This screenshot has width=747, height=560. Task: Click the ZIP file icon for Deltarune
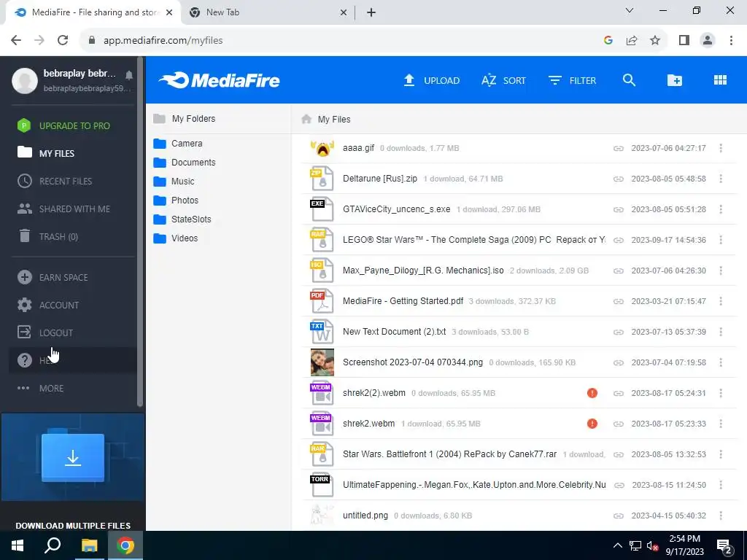[x=322, y=179]
